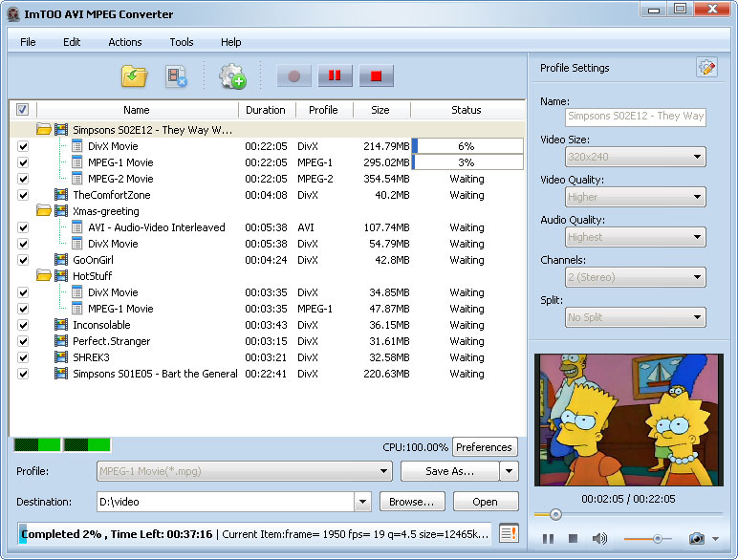738x560 pixels.
Task: Uncheck the DivX Movie 214.79MB row
Action: pyautogui.click(x=23, y=146)
